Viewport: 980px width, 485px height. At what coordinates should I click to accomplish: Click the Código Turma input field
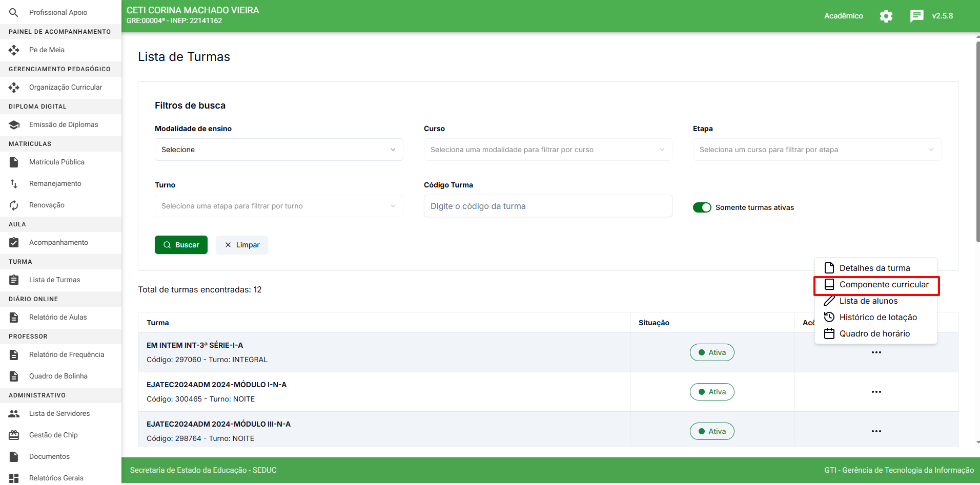547,206
